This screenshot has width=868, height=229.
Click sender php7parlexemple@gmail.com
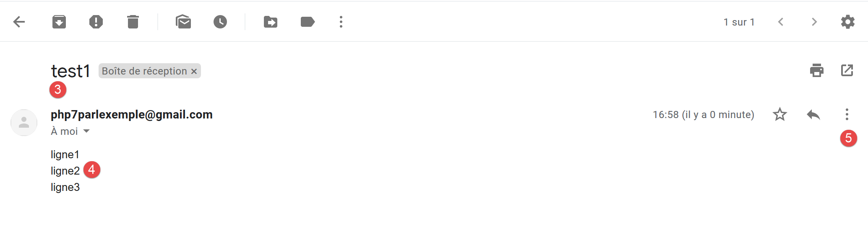coord(132,114)
